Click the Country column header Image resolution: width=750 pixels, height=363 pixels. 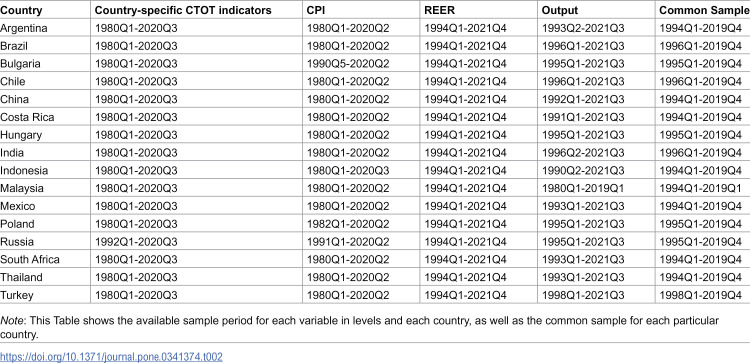(x=21, y=10)
